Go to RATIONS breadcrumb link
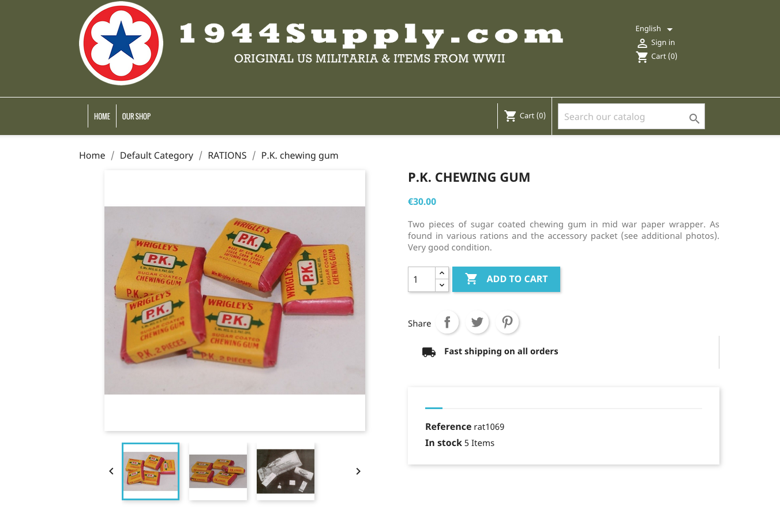Viewport: 780px width, 532px height. pos(227,155)
